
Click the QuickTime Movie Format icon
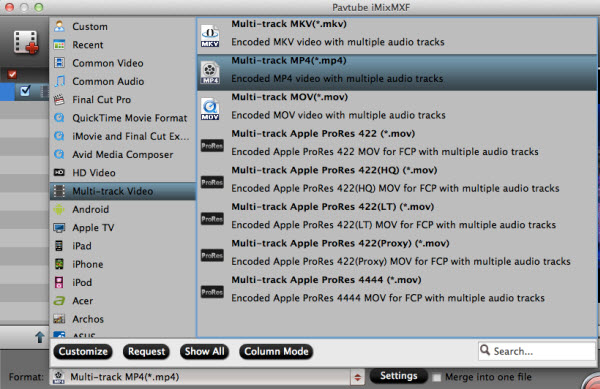(59, 117)
